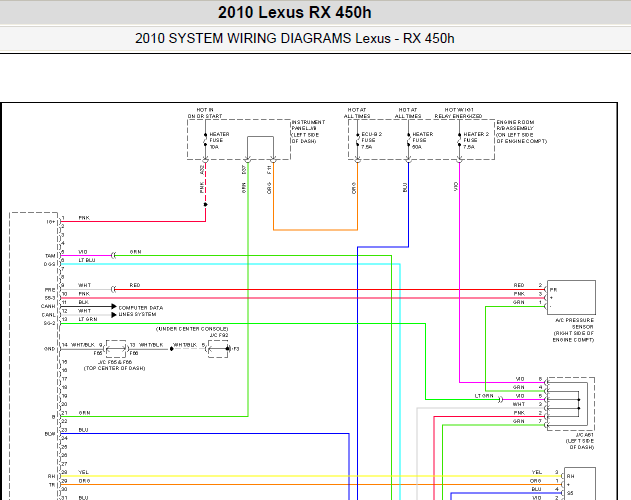Select the 'HOT IN ON OR START' label
The width and height of the screenshot is (631, 500).
click(x=205, y=113)
